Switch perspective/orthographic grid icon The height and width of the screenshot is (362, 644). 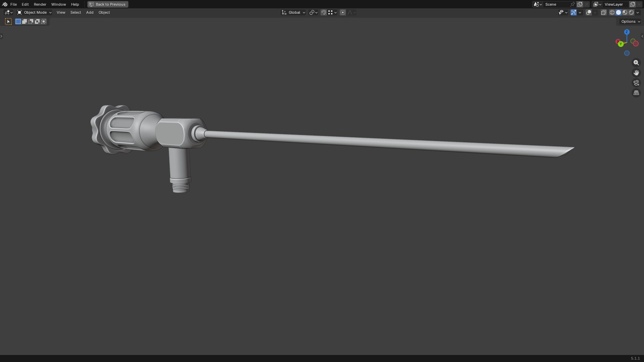(x=636, y=93)
